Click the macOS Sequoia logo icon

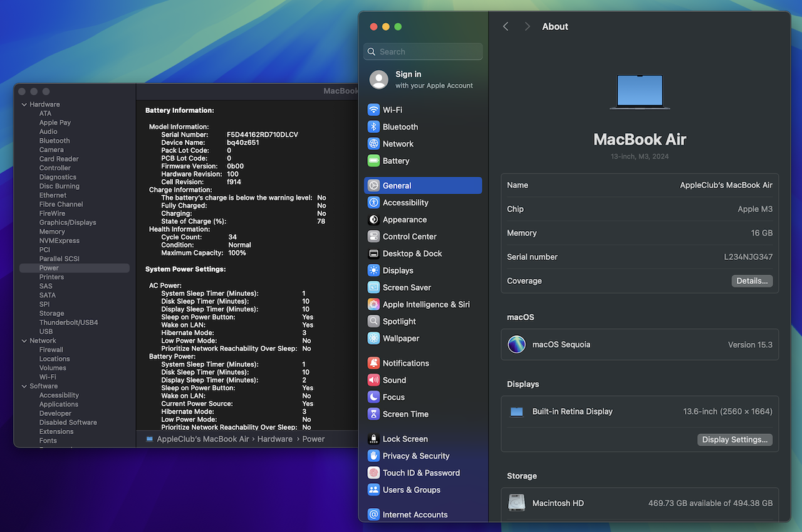[517, 344]
